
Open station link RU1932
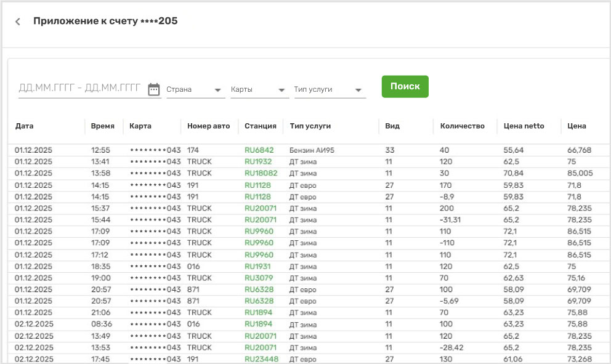point(258,161)
